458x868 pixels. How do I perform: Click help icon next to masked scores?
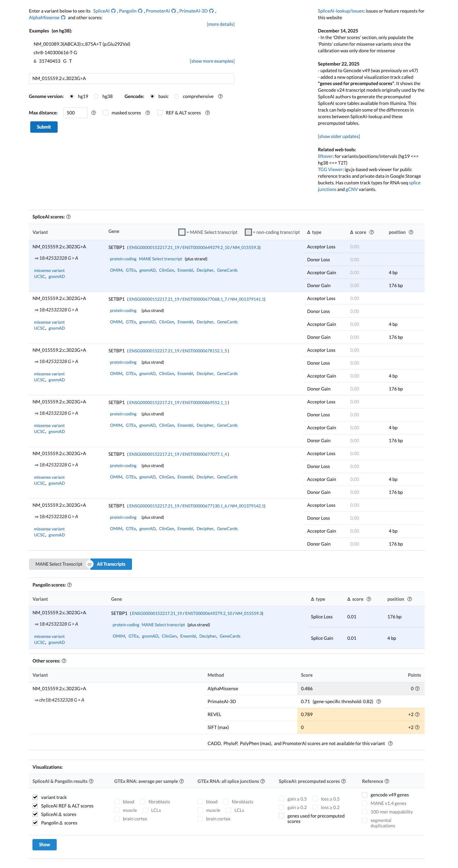(x=147, y=113)
